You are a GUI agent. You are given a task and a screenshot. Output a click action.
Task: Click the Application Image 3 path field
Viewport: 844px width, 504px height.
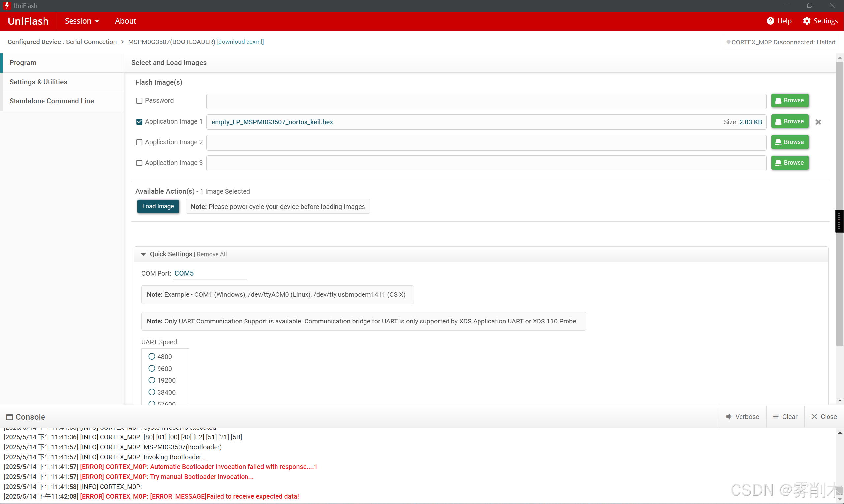click(486, 163)
